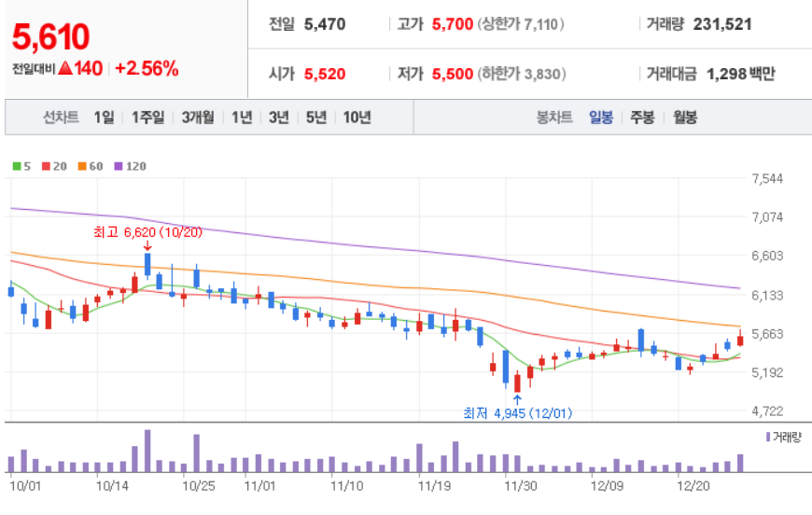Screen dimensions: 812x515
Task: Click the last red candle on the chart
Action: pos(740,340)
